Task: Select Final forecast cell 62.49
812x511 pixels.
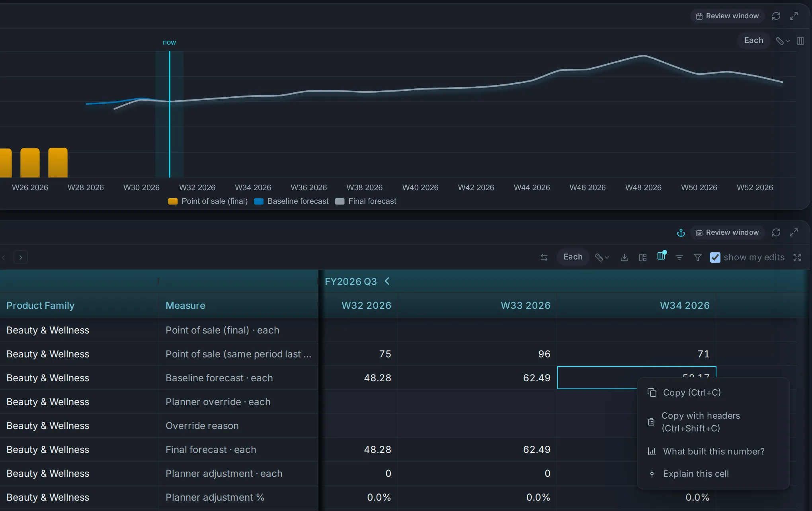Action: [478, 449]
